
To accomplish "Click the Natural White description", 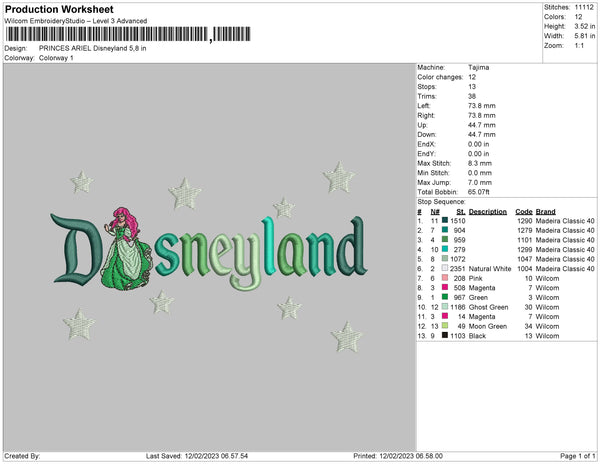I will coord(490,269).
